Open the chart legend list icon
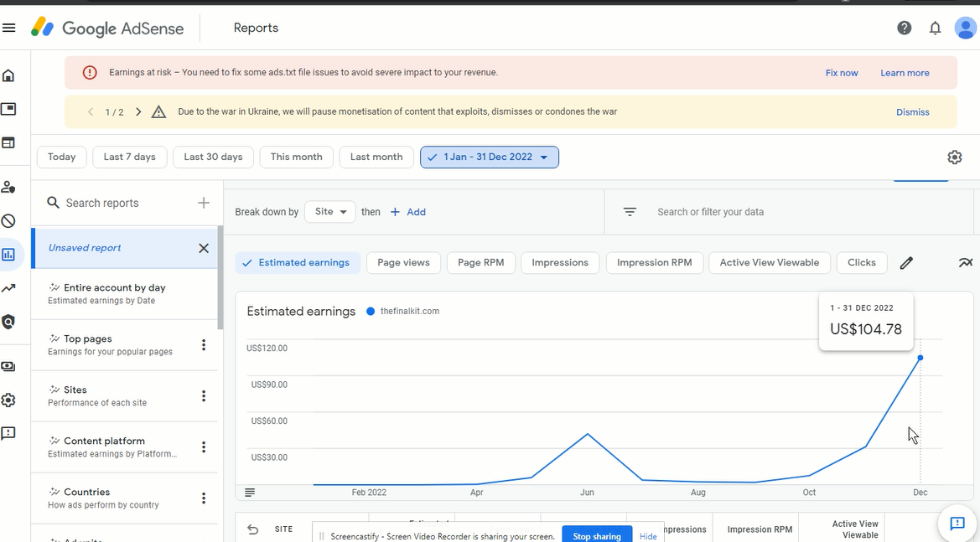The width and height of the screenshot is (980, 542). tap(250, 493)
